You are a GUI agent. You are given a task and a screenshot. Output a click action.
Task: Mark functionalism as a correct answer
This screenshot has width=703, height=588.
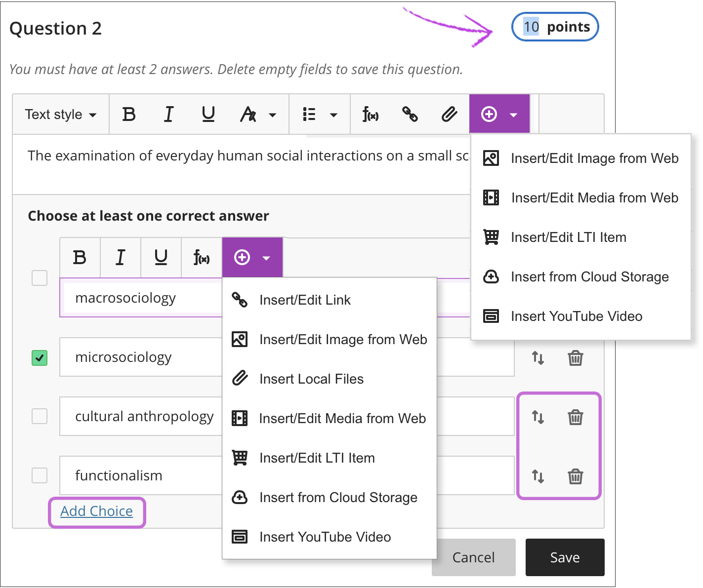click(x=40, y=475)
